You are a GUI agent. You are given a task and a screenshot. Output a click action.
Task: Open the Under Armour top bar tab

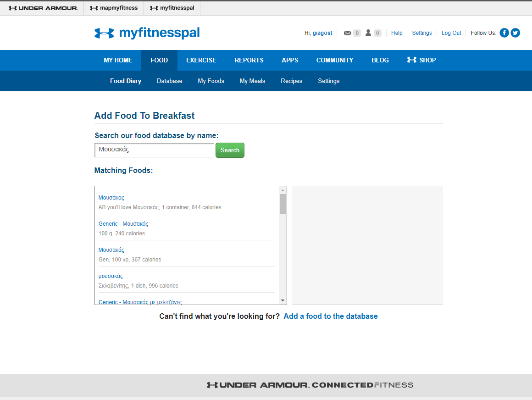[x=43, y=8]
